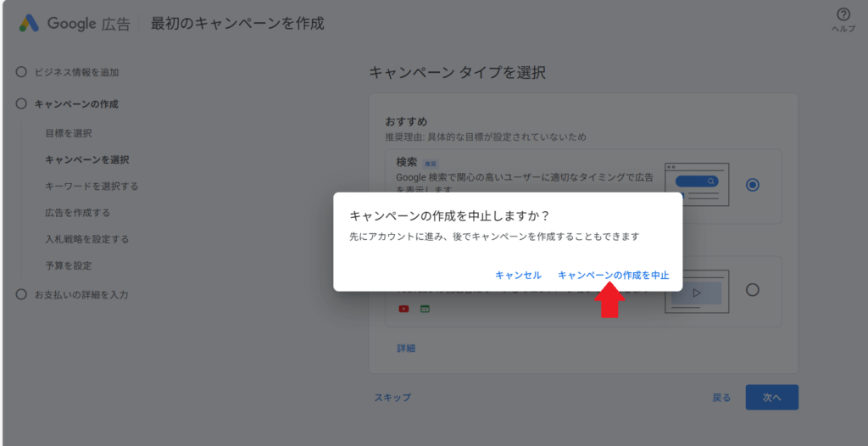Go to 予算を設定 step
Viewport: 868px width, 446px height.
[69, 266]
